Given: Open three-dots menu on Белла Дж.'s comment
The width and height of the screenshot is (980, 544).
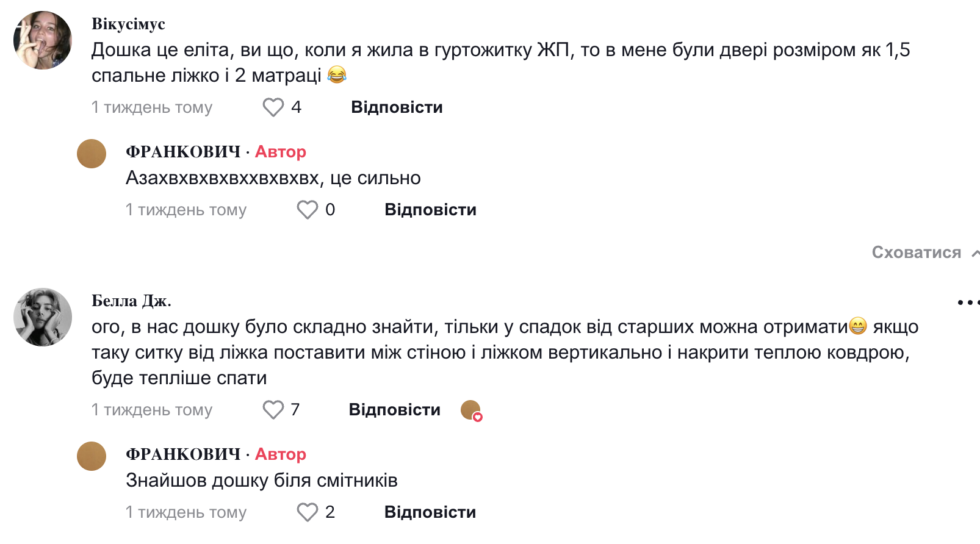Looking at the screenshot, I should coord(968,302).
